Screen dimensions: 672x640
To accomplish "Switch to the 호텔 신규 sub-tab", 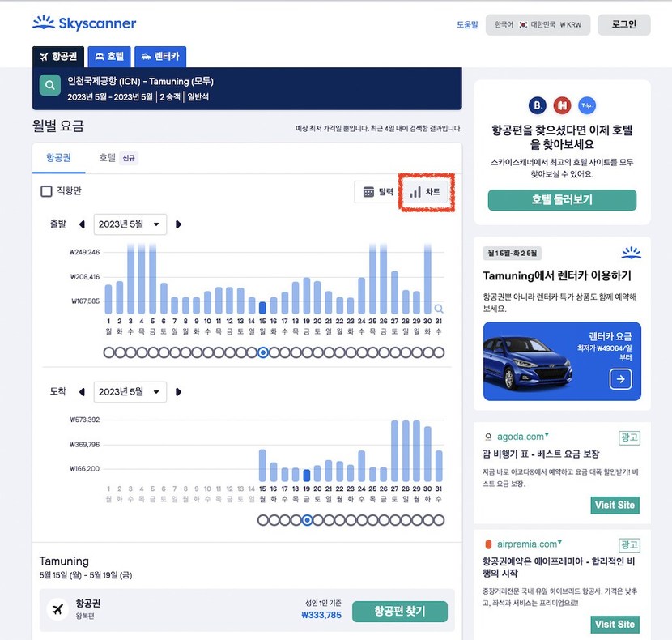I will [118, 158].
